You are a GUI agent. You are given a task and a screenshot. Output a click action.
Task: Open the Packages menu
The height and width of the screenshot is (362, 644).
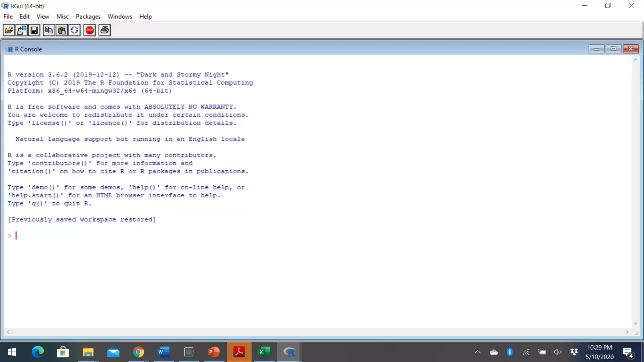click(88, 16)
